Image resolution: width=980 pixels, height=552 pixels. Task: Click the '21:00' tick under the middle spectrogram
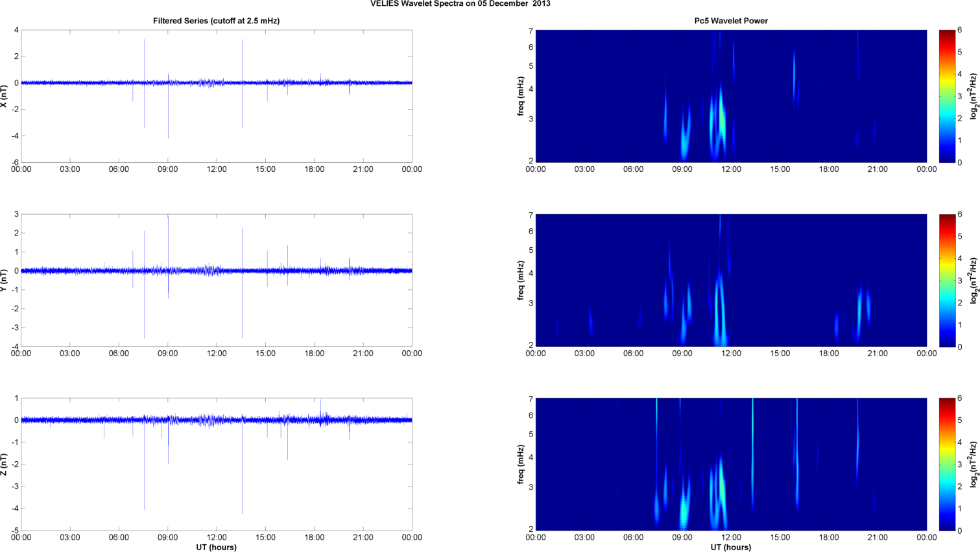pyautogui.click(x=878, y=354)
